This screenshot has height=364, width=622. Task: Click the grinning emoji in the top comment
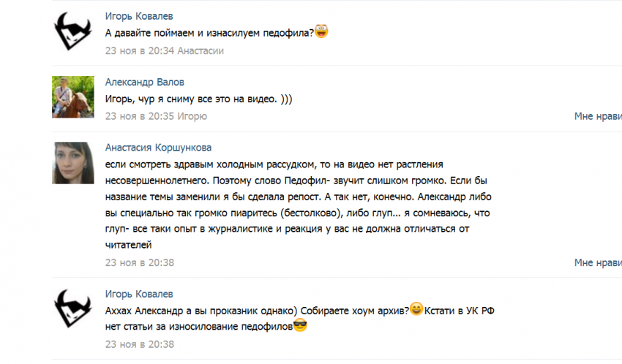[321, 31]
